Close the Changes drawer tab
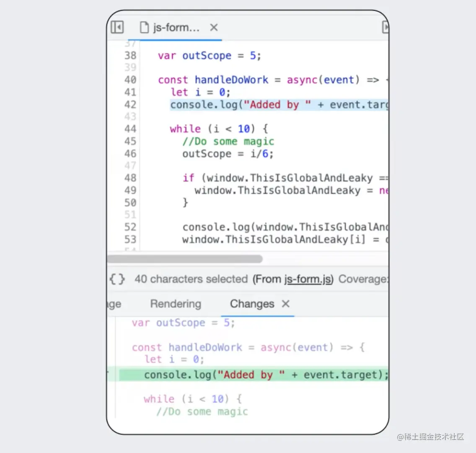This screenshot has width=476, height=453. (x=285, y=304)
